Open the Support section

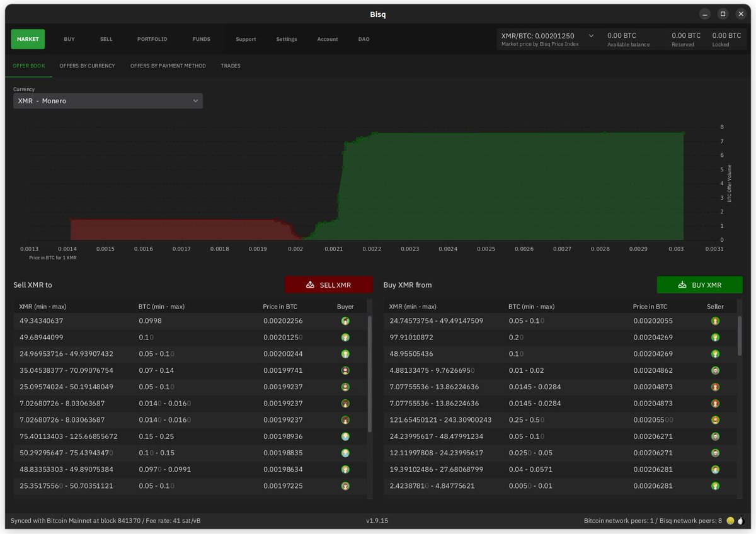[246, 39]
